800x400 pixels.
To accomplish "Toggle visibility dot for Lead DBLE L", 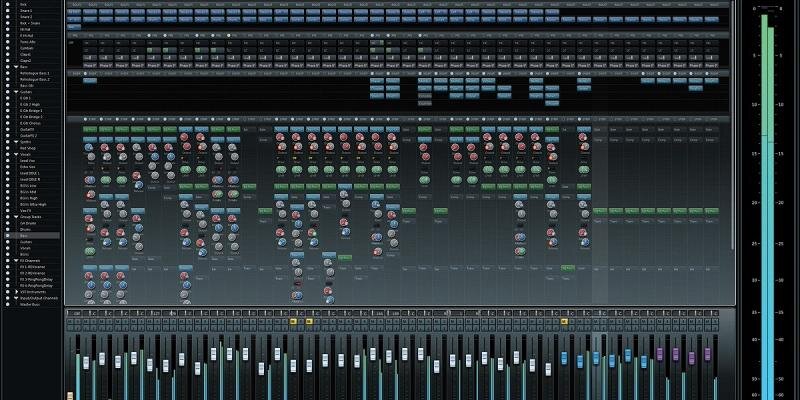I will 8,173.
